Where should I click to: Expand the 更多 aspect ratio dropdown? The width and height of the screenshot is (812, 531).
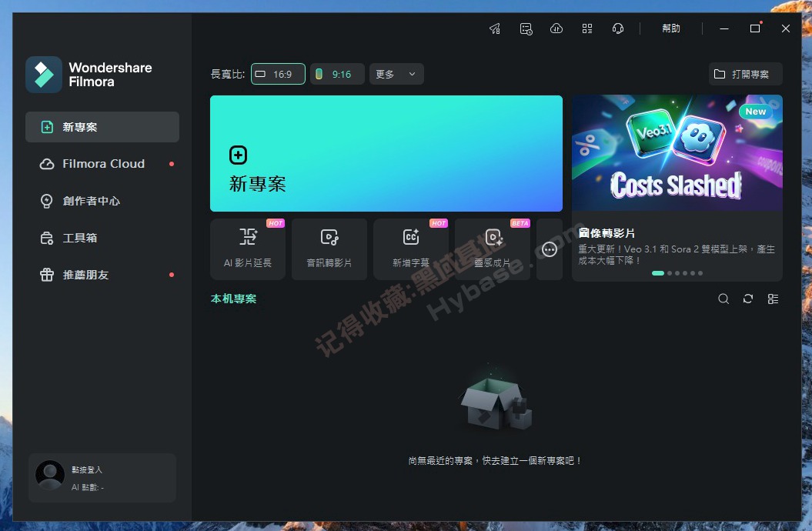pyautogui.click(x=396, y=74)
